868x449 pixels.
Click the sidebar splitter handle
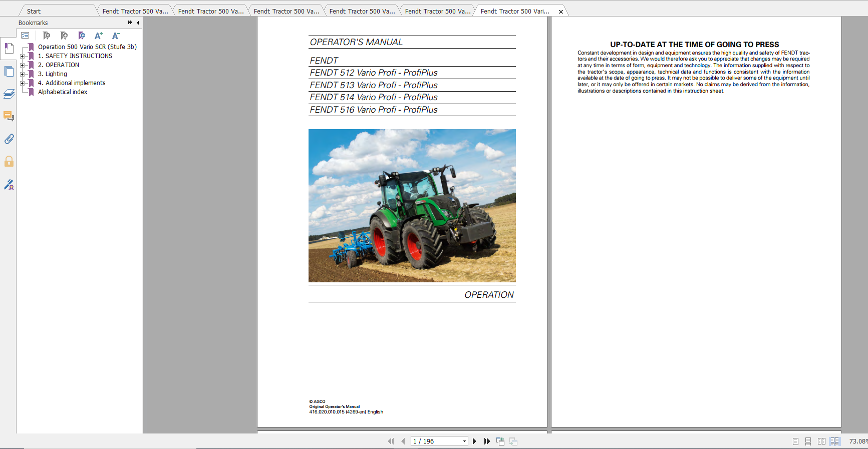tap(145, 206)
